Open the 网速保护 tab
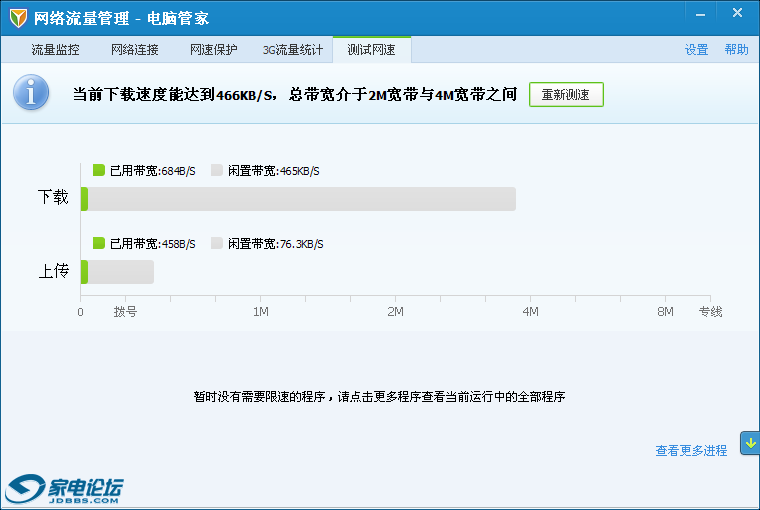The width and height of the screenshot is (760, 510). coord(214,49)
